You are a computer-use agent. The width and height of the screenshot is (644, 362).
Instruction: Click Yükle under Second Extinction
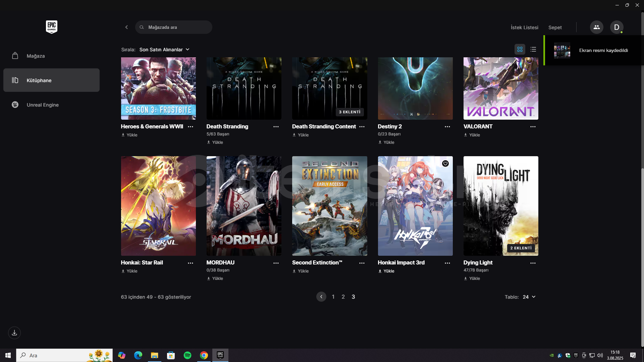[301, 271]
